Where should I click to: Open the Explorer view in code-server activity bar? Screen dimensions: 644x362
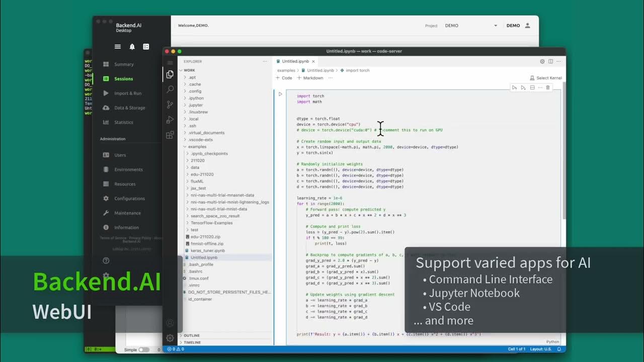[x=170, y=74]
